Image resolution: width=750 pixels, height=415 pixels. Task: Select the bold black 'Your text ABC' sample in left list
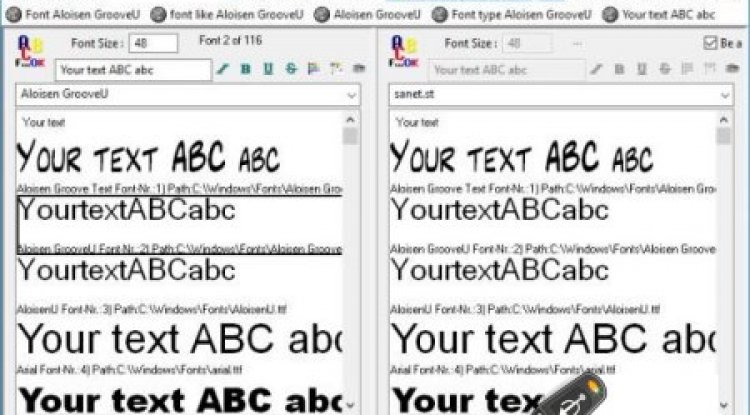pyautogui.click(x=179, y=400)
